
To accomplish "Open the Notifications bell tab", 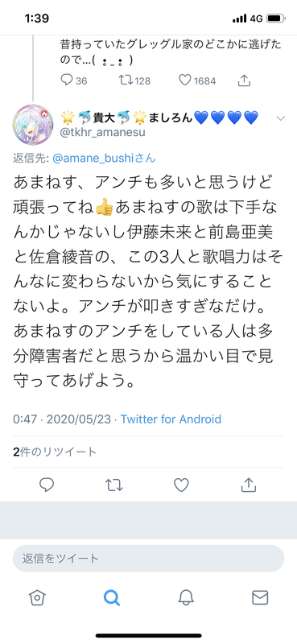I will pyautogui.click(x=186, y=597).
